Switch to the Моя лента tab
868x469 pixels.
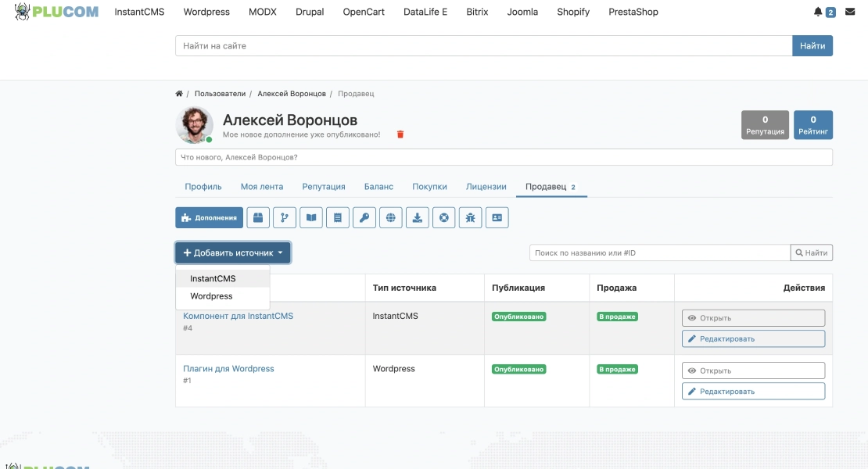tap(262, 187)
